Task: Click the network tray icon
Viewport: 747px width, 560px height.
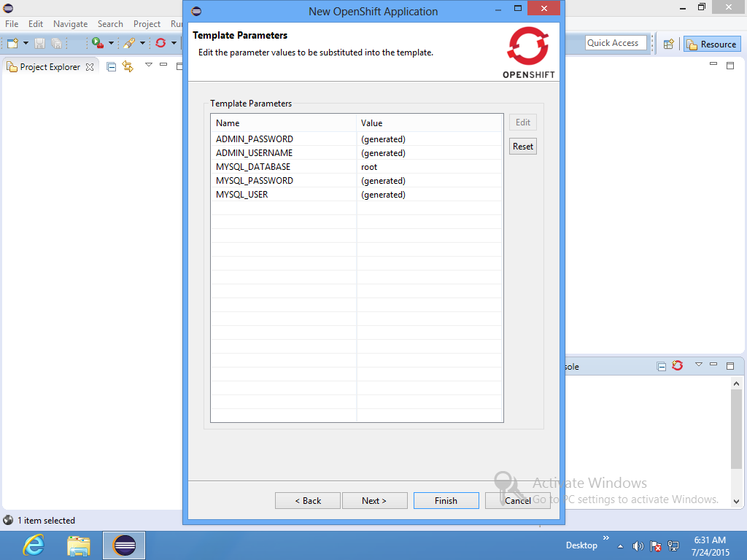Action: point(673,546)
